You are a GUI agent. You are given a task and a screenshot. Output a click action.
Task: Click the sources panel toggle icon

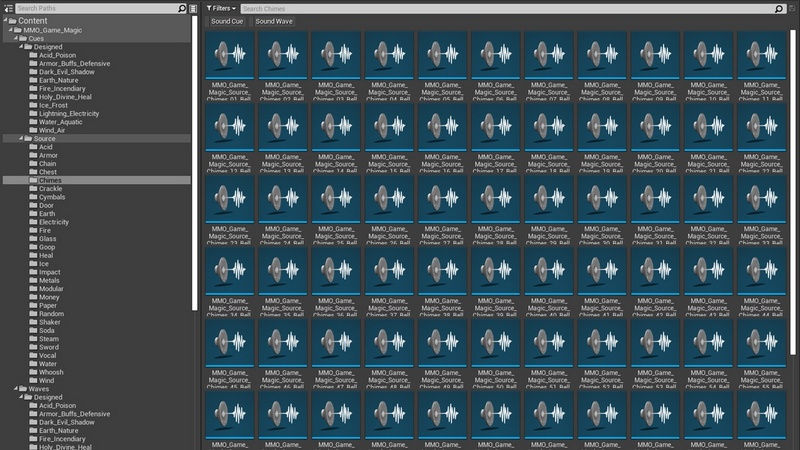(6, 8)
